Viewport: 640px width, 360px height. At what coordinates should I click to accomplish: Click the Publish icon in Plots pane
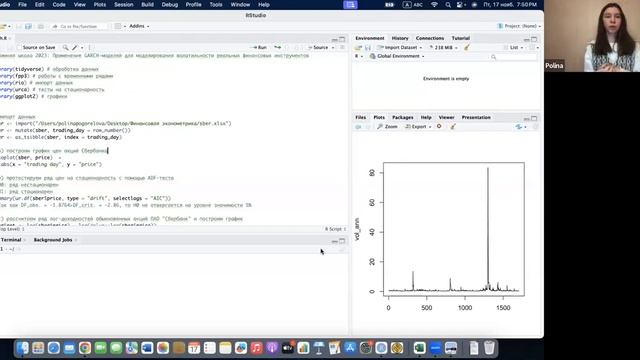520,127
